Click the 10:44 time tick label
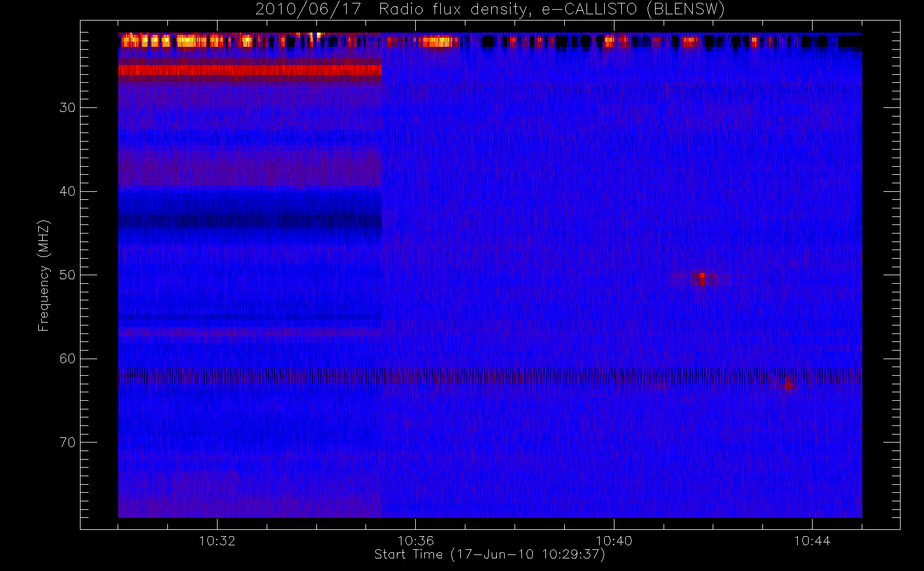The height and width of the screenshot is (571, 924). [x=812, y=541]
